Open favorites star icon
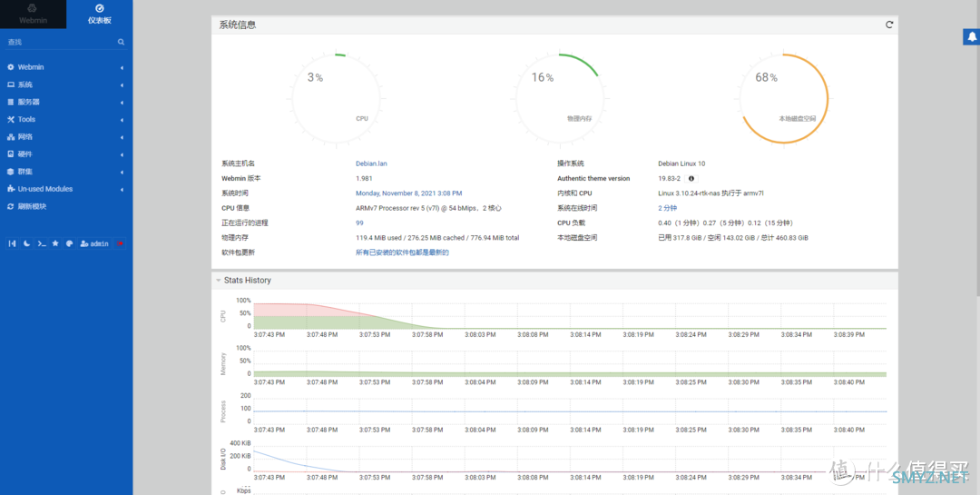The image size is (980, 495). point(55,243)
